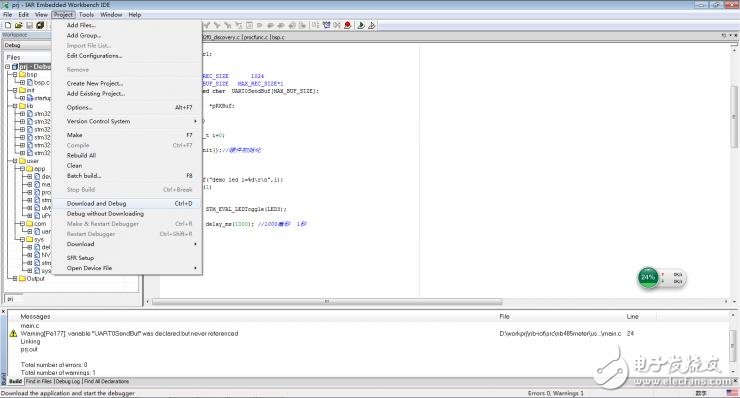Collapse the app folder node
Viewport: 740px width, 398px height.
[23, 169]
